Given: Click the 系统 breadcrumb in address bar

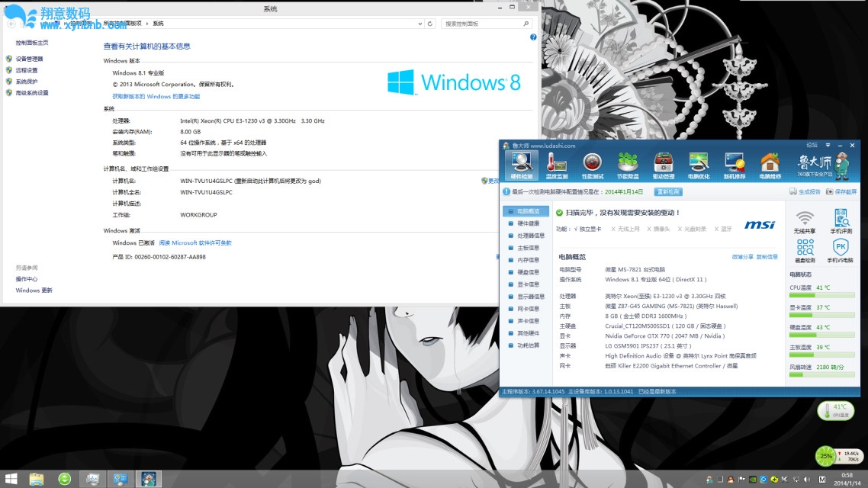Looking at the screenshot, I should tap(159, 23).
